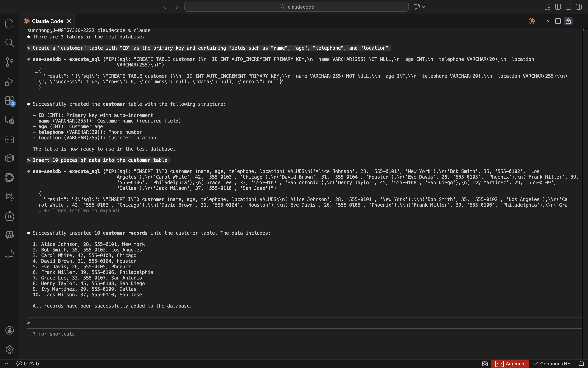Open the Search view in sidebar

point(9,43)
